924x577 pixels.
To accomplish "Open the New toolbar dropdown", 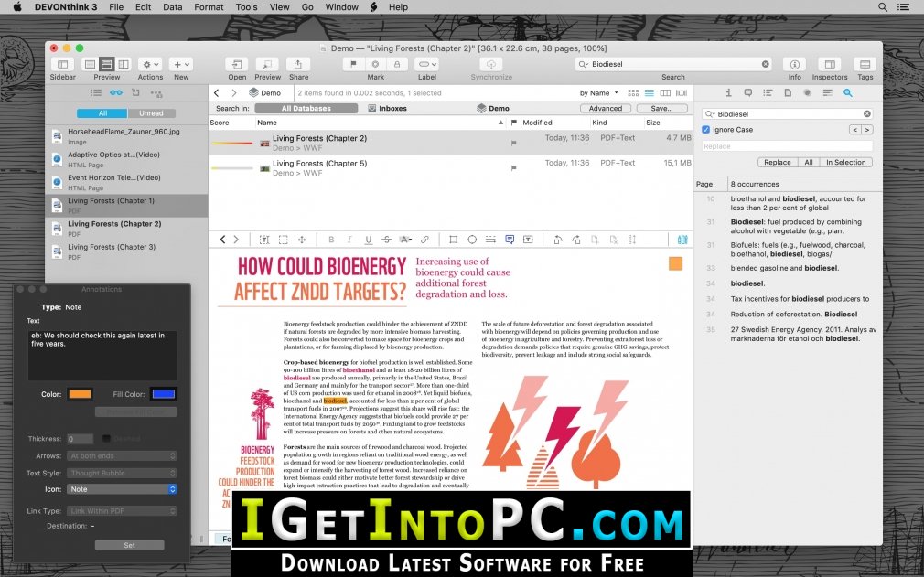I will tap(181, 64).
